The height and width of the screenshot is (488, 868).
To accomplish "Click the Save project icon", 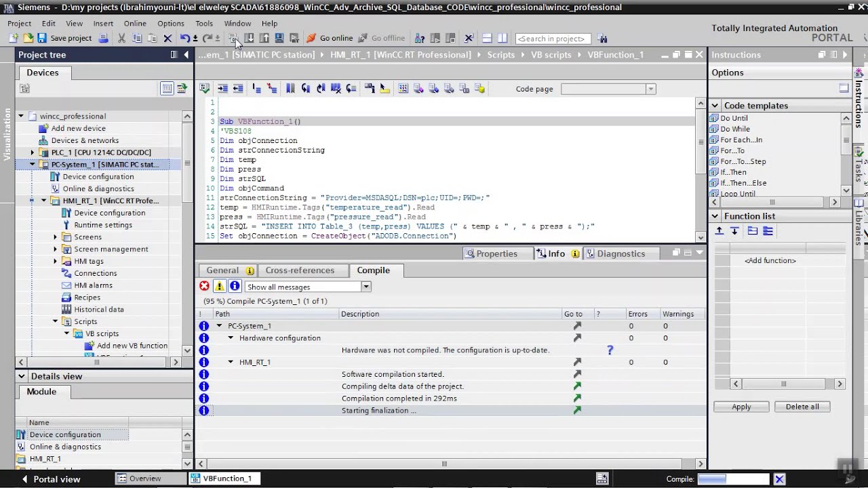I will [x=41, y=38].
